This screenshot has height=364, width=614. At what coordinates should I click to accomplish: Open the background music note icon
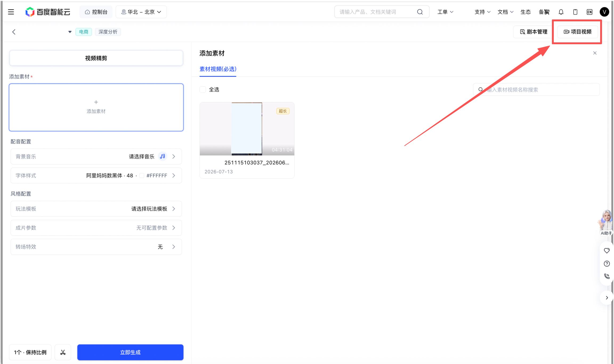coord(163,156)
